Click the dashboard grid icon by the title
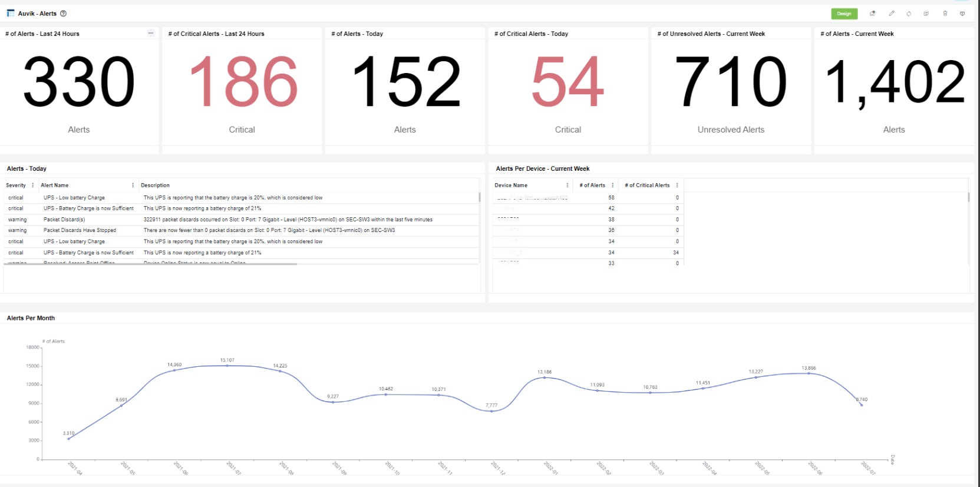Screen dimensions: 980x487 click(11, 13)
